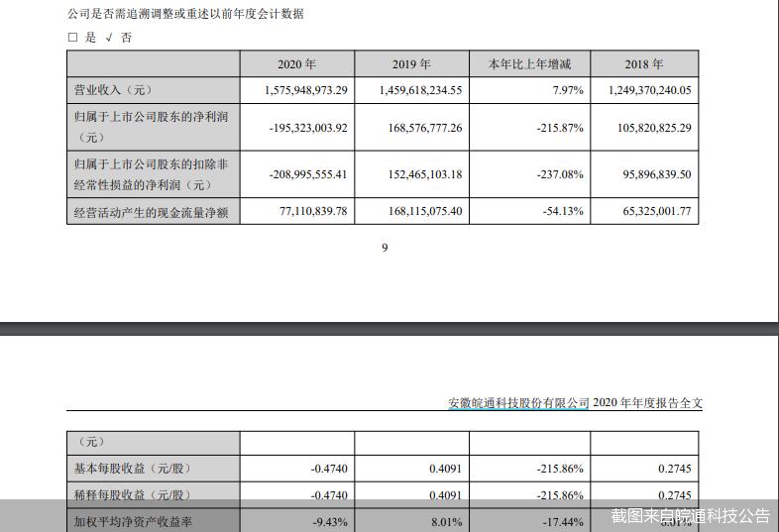This screenshot has width=779, height=532.
Task: Select the 2018 年 column header
Action: [x=644, y=64]
